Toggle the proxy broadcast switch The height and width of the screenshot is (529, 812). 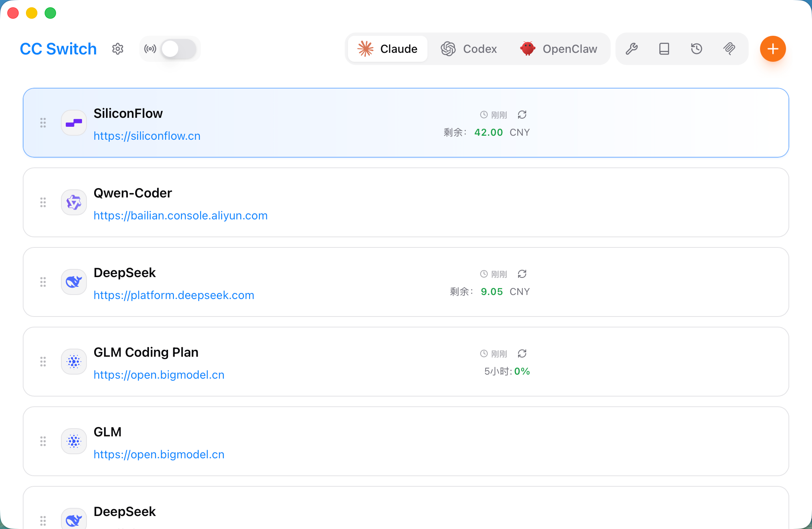[x=178, y=49]
